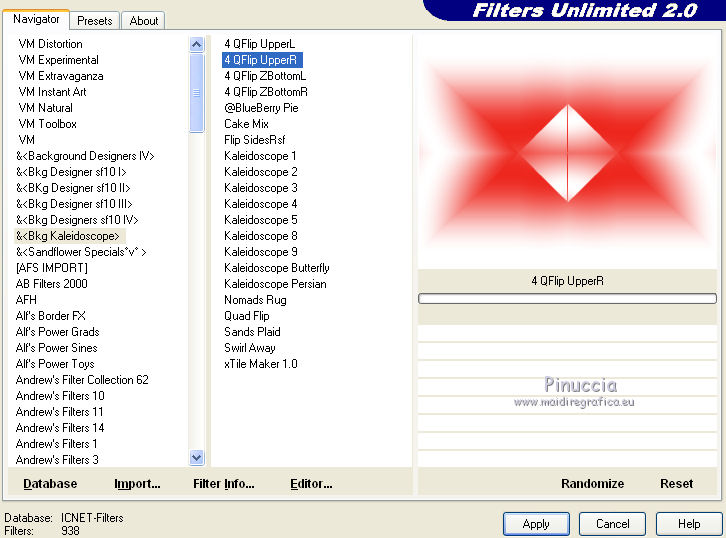726x538 pixels.
Task: Choose the Kaleidoscope Persian filter
Action: [x=275, y=284]
